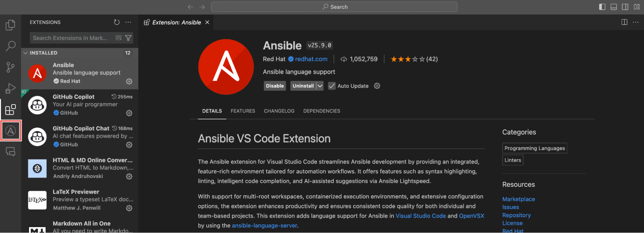Viewport: 644px width, 233px height.
Task: Open the redhat.com publisher link
Action: 311,59
